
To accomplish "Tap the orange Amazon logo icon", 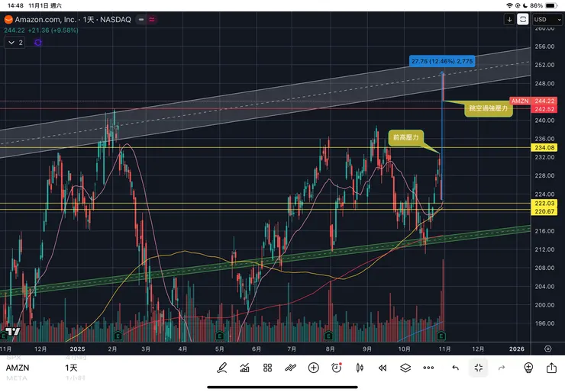I will point(8,19).
